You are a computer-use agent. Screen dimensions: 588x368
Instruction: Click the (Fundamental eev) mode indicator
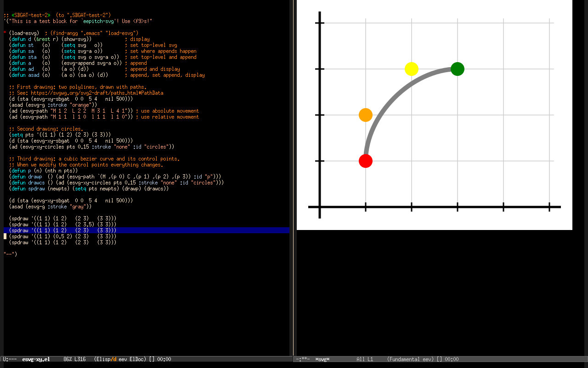coord(411,359)
